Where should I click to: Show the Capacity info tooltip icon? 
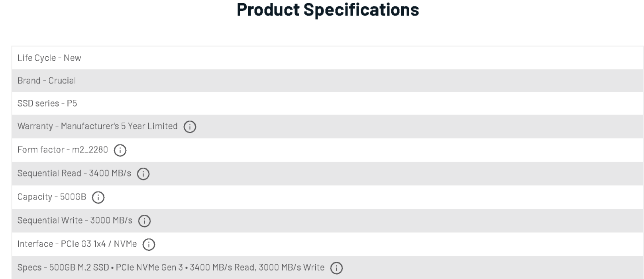[98, 198]
